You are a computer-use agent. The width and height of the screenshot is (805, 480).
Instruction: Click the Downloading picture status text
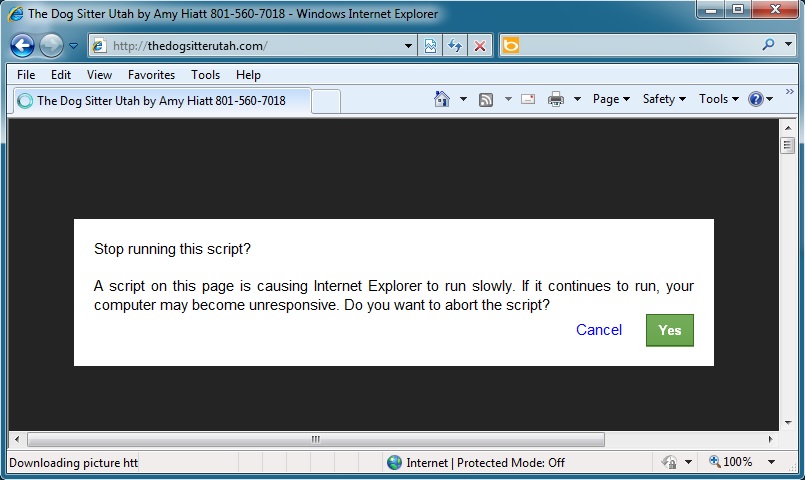(73, 463)
